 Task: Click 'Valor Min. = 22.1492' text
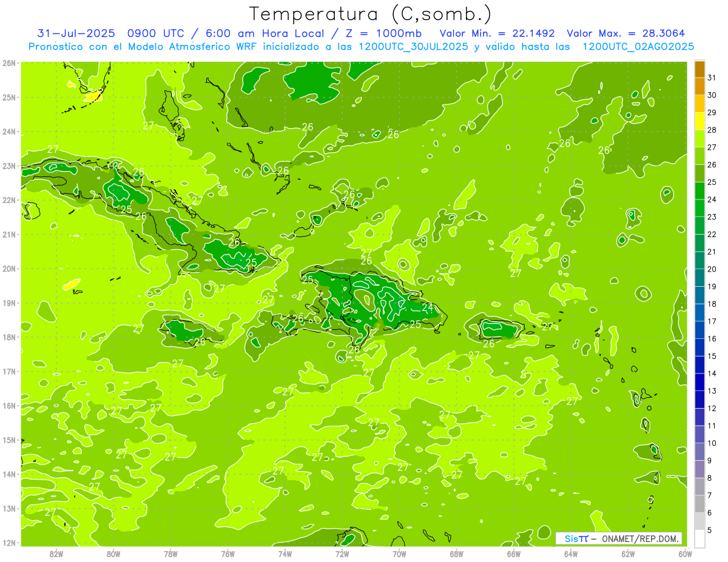coord(496,33)
